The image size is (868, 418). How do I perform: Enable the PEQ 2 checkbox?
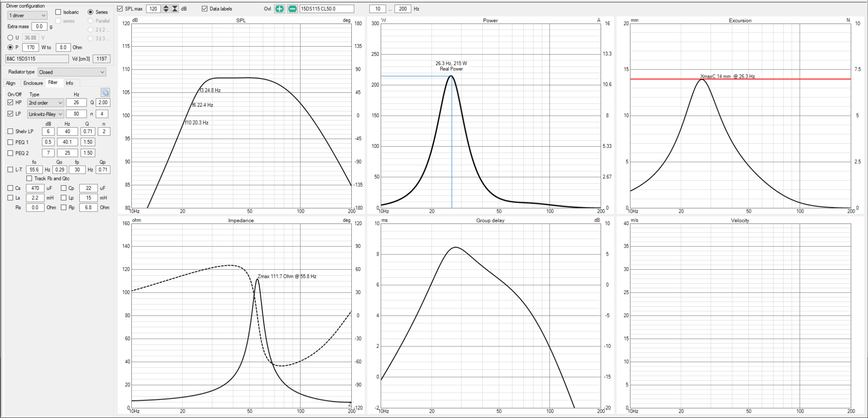pyautogui.click(x=11, y=153)
